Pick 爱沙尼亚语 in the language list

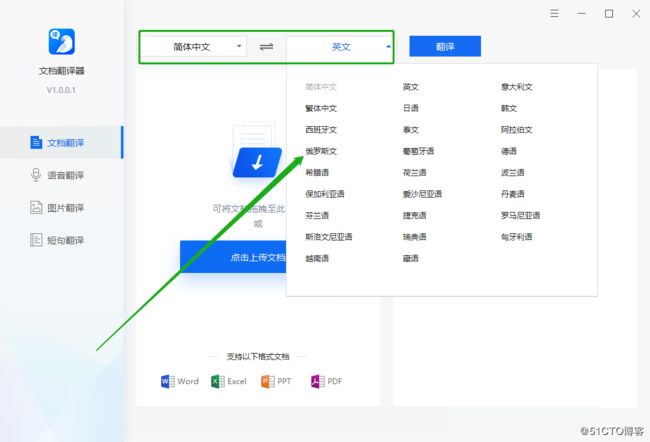[x=422, y=194]
